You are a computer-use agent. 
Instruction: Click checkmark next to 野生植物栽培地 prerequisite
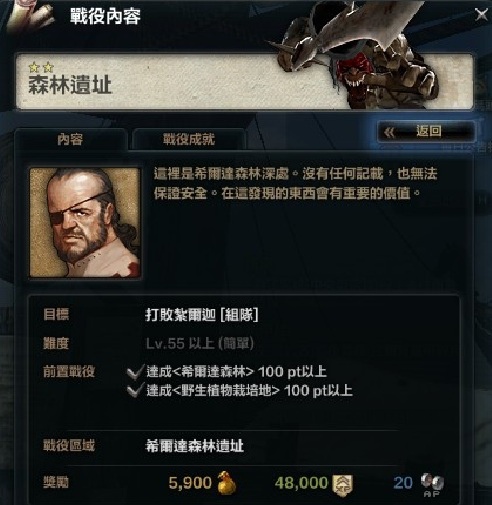tap(135, 390)
